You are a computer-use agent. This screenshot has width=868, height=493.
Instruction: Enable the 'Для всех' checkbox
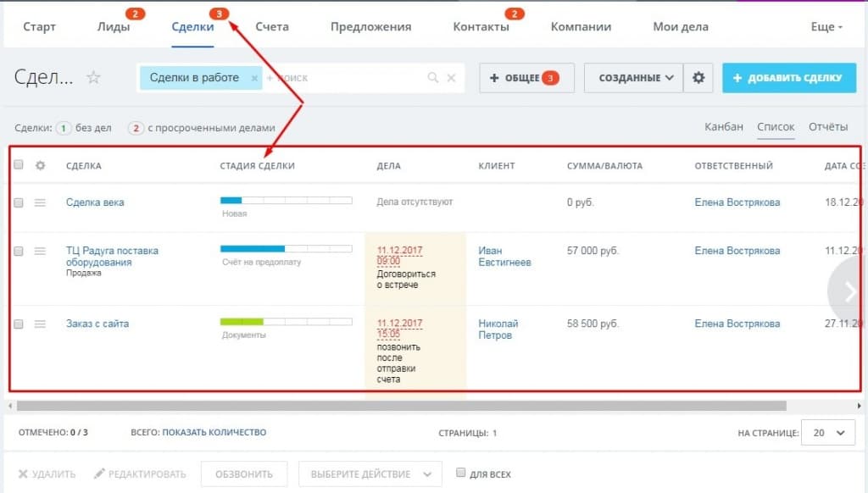(x=461, y=474)
